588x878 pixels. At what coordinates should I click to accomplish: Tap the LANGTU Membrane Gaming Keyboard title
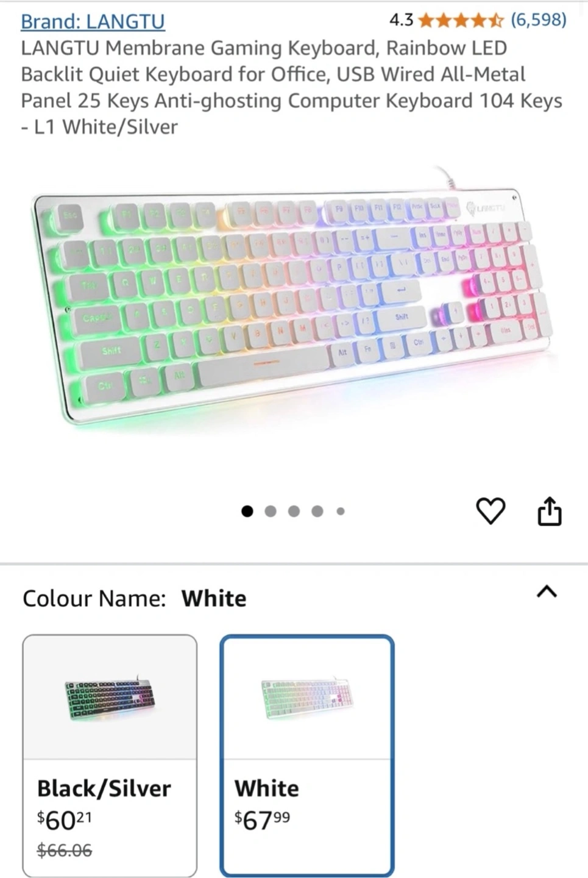(x=292, y=87)
